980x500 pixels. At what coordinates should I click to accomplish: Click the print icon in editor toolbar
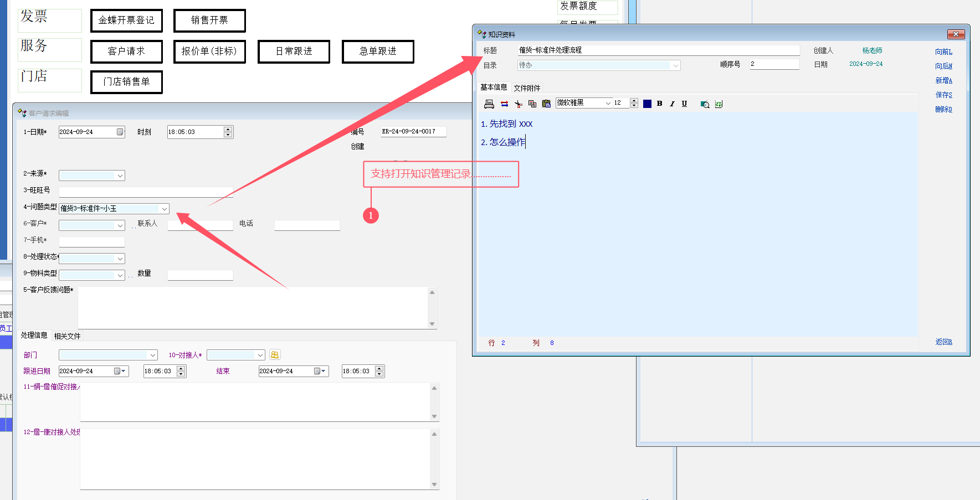(489, 104)
